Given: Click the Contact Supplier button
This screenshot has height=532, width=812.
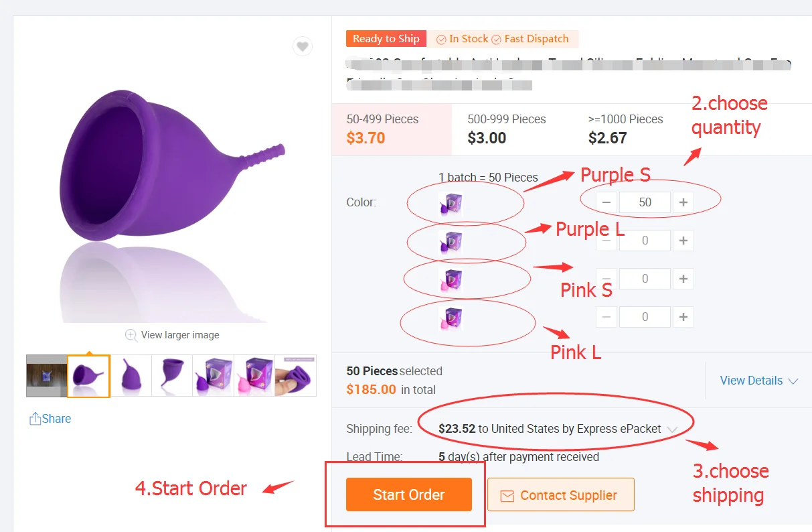Looking at the screenshot, I should pyautogui.click(x=560, y=495).
